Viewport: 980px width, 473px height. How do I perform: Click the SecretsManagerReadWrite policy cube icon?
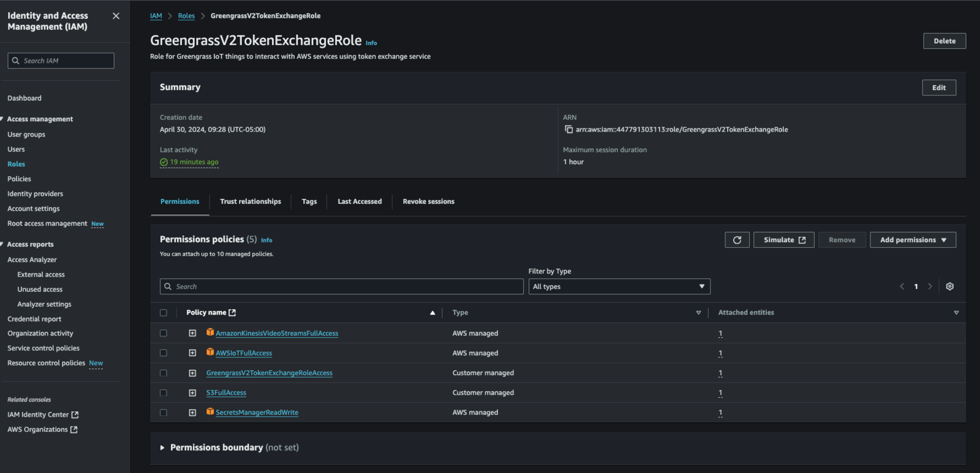click(210, 412)
